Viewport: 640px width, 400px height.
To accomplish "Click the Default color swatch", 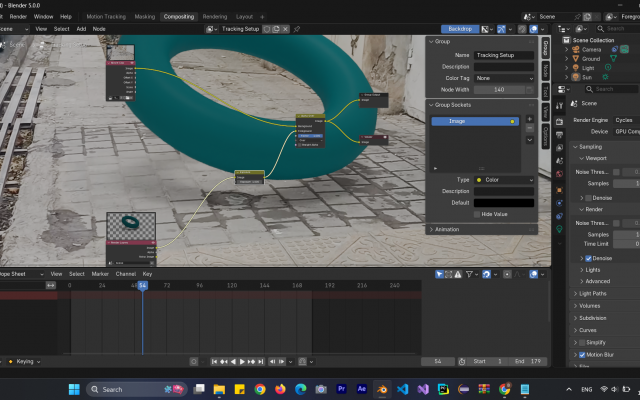I will (x=505, y=202).
